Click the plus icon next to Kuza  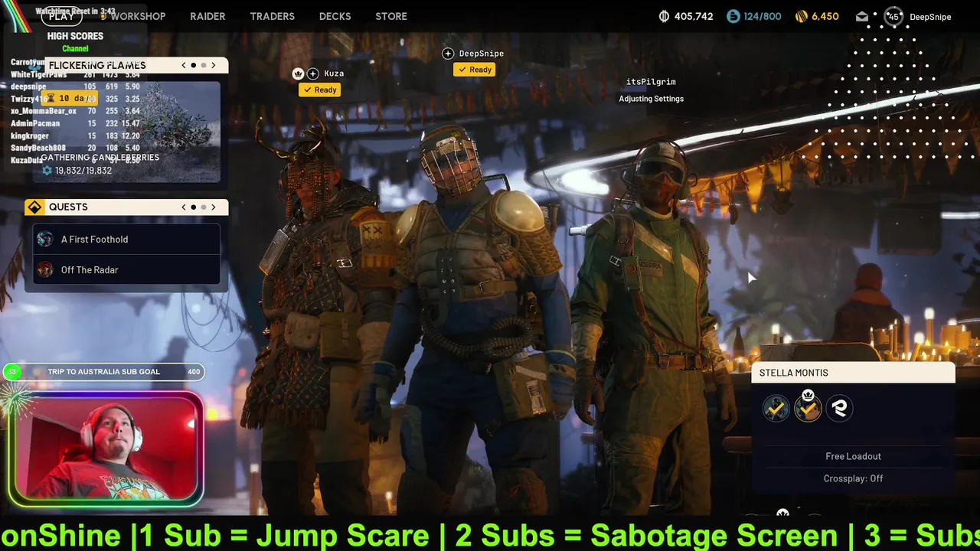(x=312, y=73)
